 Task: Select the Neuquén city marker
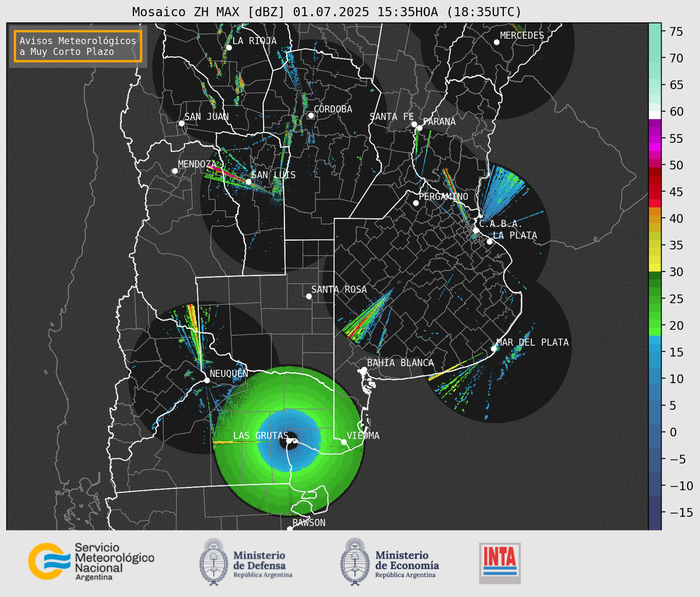(x=207, y=380)
